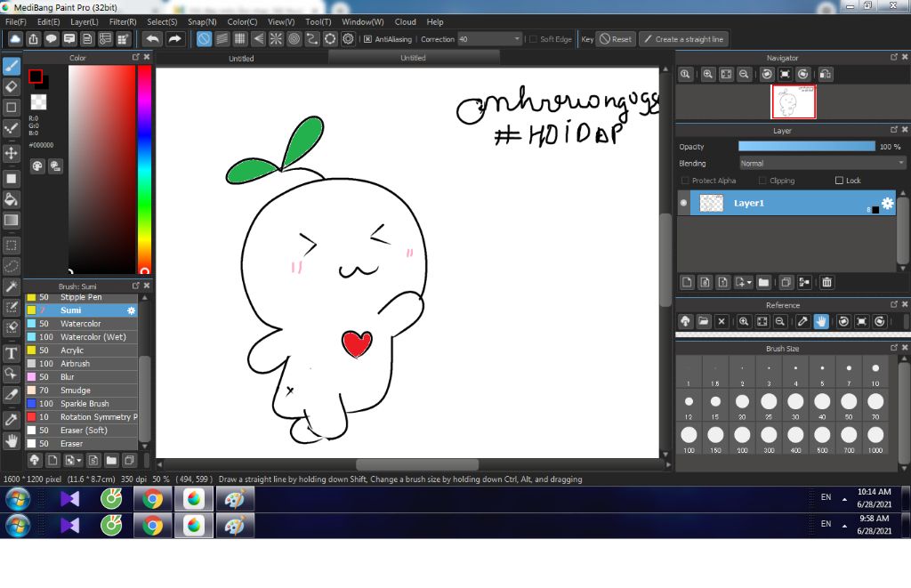Open the Correction value dropdown
911x588 pixels.
click(517, 39)
